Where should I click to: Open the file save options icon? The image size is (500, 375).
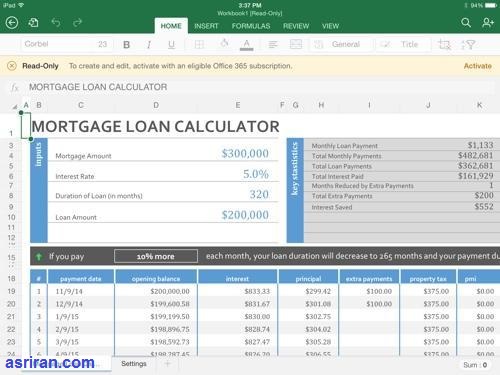pyautogui.click(x=33, y=23)
